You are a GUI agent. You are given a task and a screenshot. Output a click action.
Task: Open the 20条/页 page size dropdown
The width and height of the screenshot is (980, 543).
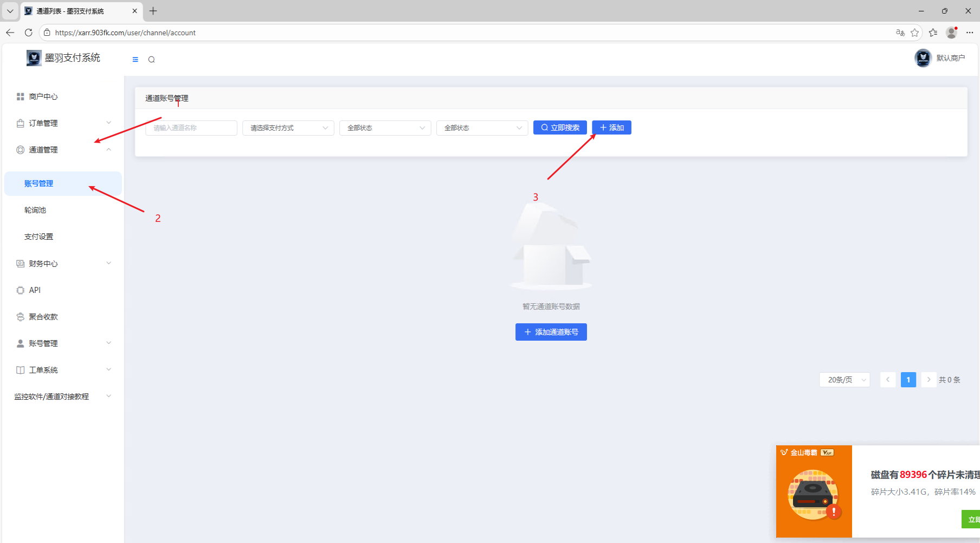coord(844,380)
